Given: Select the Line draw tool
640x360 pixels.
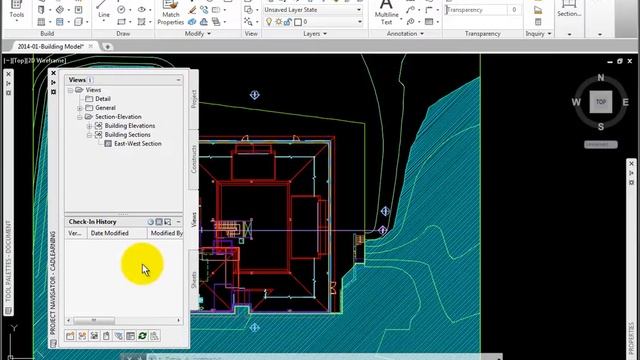Looking at the screenshot, I should [104, 10].
